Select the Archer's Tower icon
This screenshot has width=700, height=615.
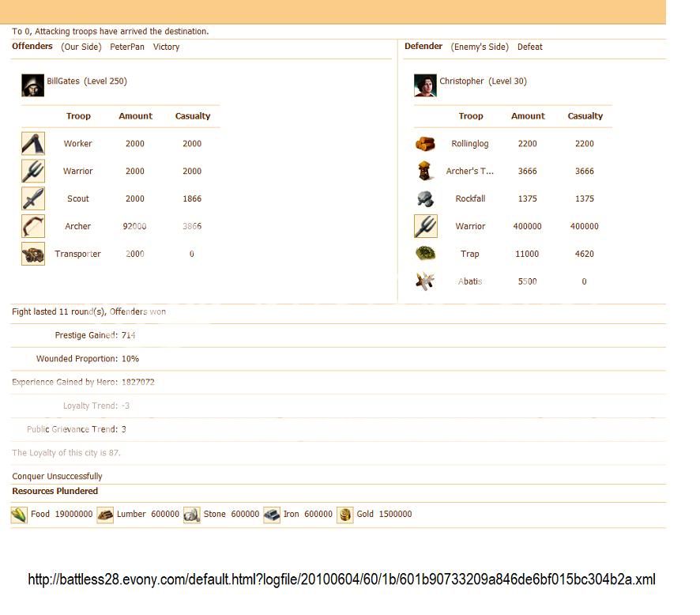click(x=425, y=172)
